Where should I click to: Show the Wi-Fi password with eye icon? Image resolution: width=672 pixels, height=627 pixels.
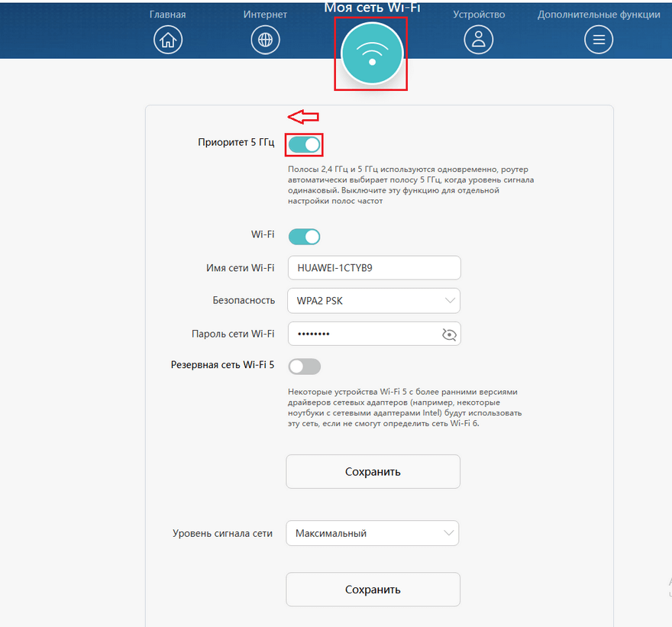(448, 334)
